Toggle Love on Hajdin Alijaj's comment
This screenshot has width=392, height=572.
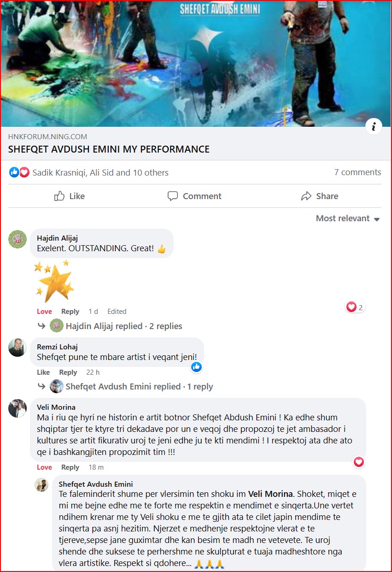pyautogui.click(x=44, y=312)
